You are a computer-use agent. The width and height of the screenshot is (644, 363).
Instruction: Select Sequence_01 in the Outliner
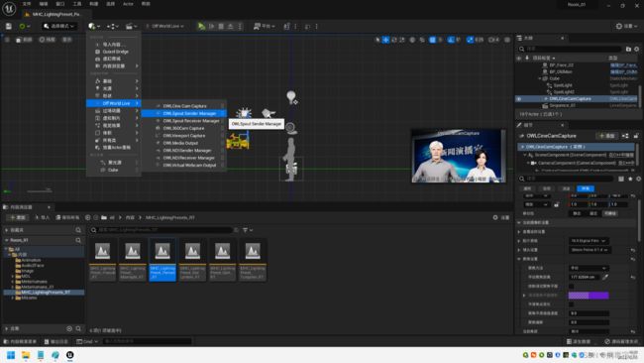click(x=563, y=106)
